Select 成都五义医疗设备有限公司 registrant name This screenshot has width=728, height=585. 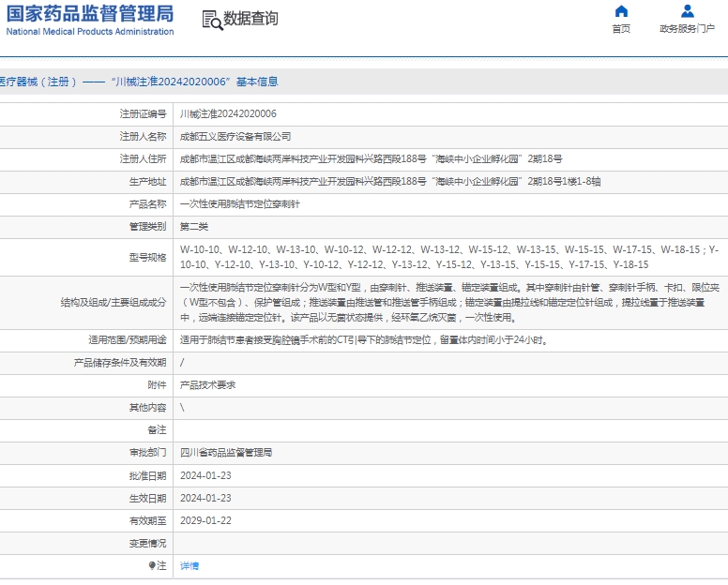(235, 136)
